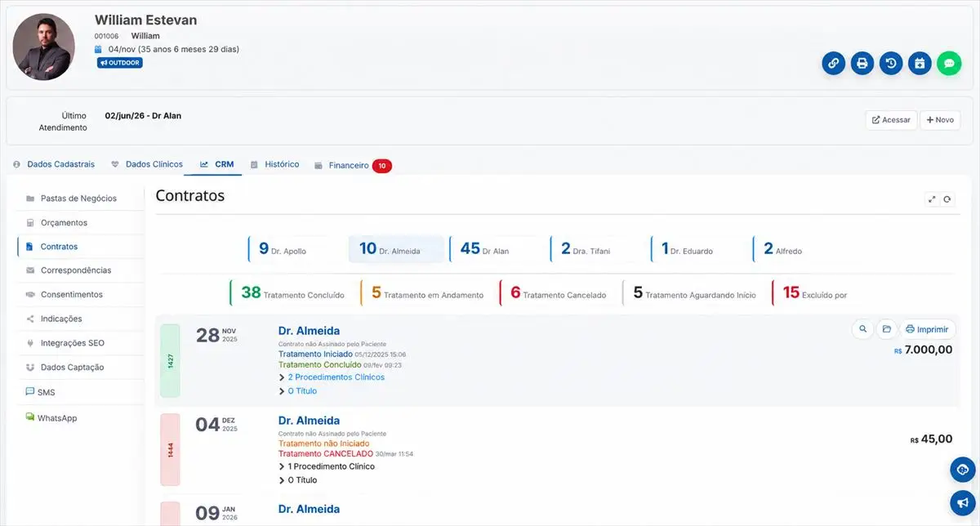Image resolution: width=980 pixels, height=526 pixels.
Task: Click the calendar schedule icon button
Action: tap(920, 63)
